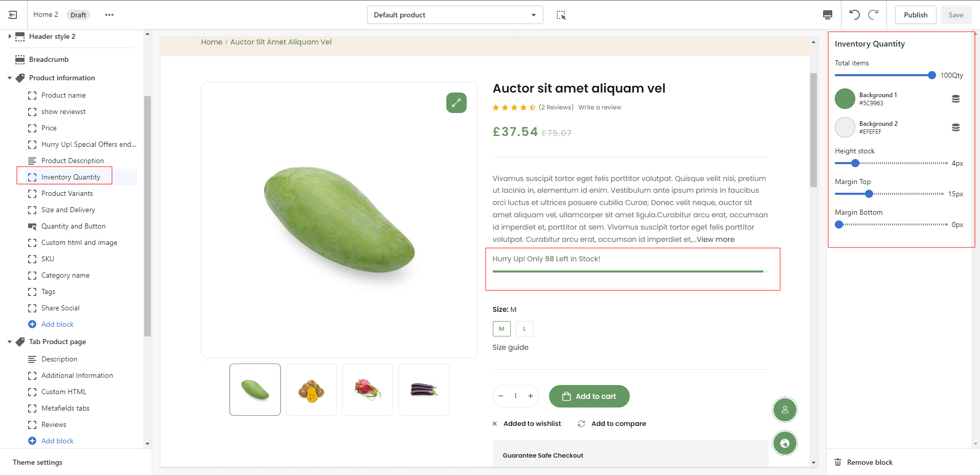Collapse the Product information section
Viewport: 980px width, 475px height.
tap(10, 78)
